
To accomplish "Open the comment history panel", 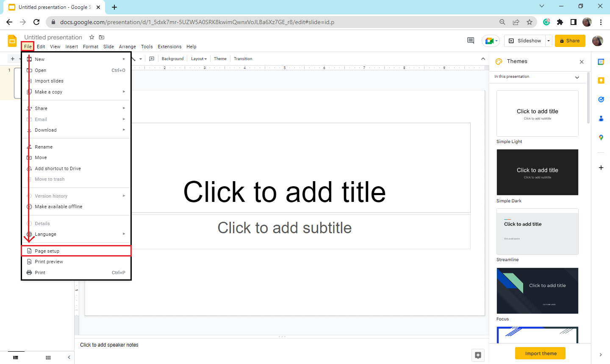I will click(x=470, y=40).
